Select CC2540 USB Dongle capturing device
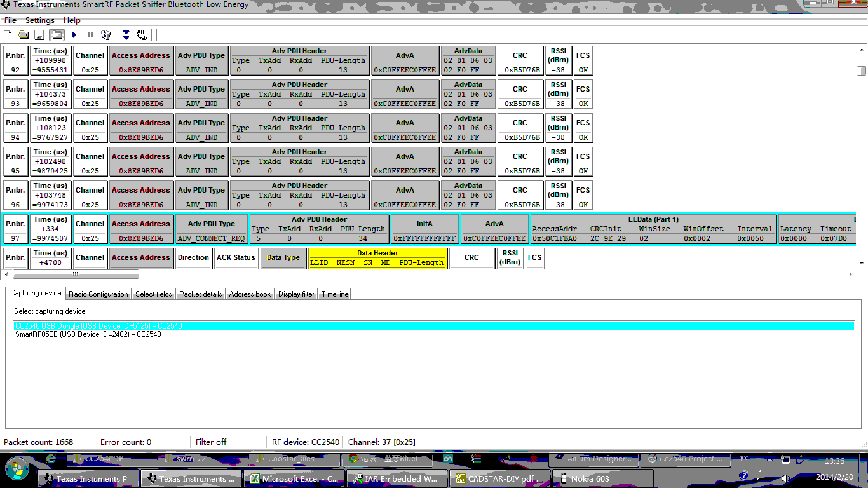The image size is (868, 488). point(434,326)
